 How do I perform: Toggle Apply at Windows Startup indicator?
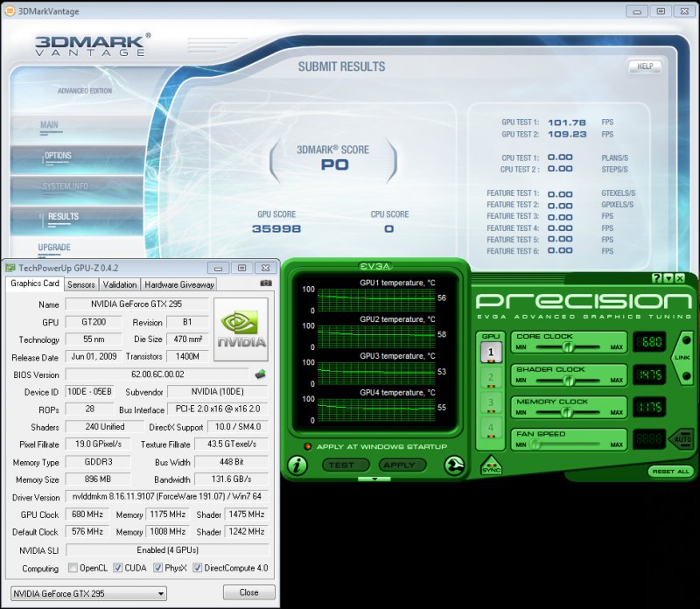click(308, 446)
